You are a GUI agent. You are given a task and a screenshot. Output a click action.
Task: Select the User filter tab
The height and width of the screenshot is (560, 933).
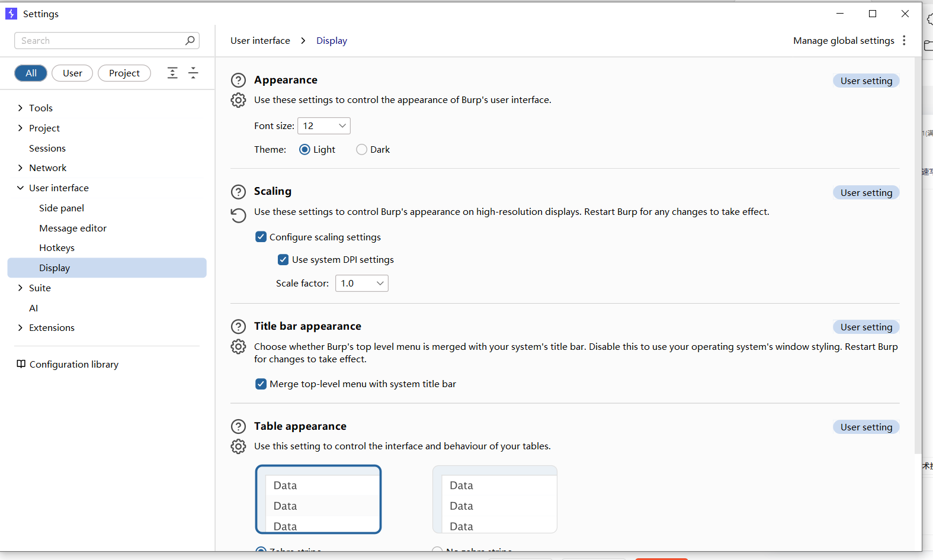point(72,73)
